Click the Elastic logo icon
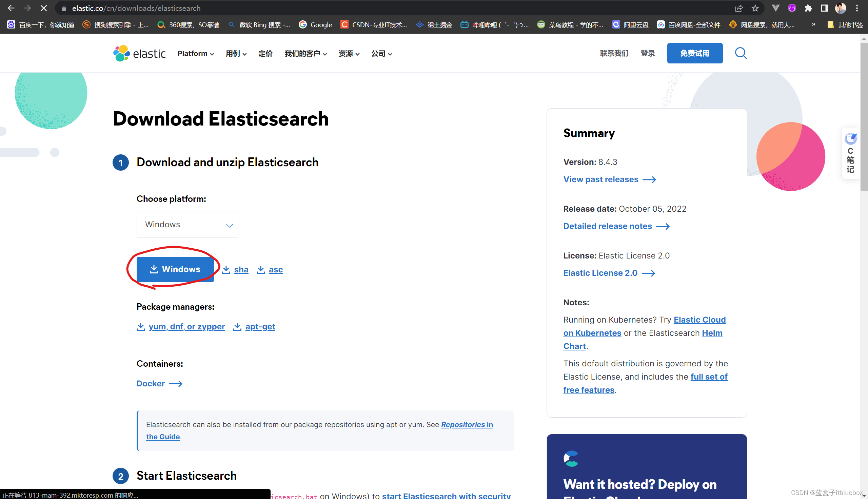This screenshot has height=499, width=868. [x=122, y=54]
